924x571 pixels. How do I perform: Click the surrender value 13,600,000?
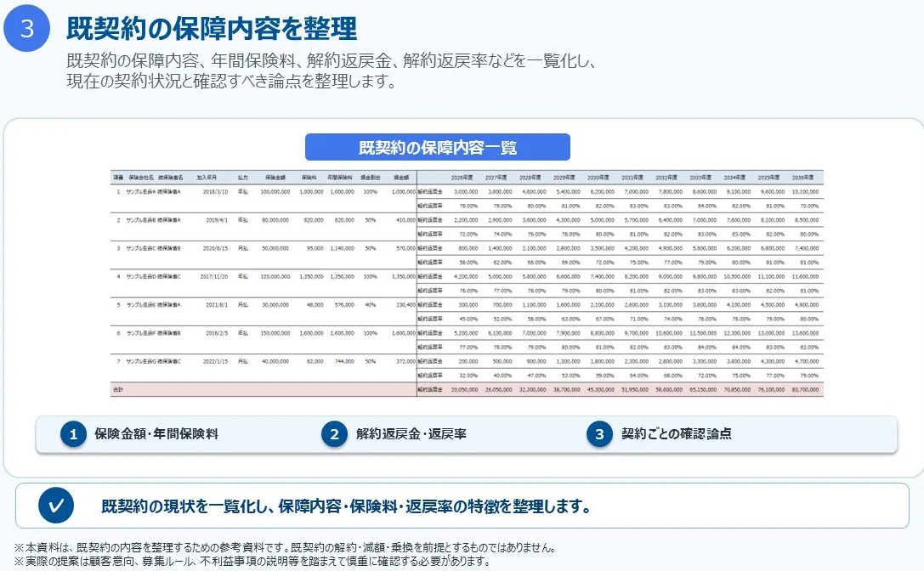[805, 333]
